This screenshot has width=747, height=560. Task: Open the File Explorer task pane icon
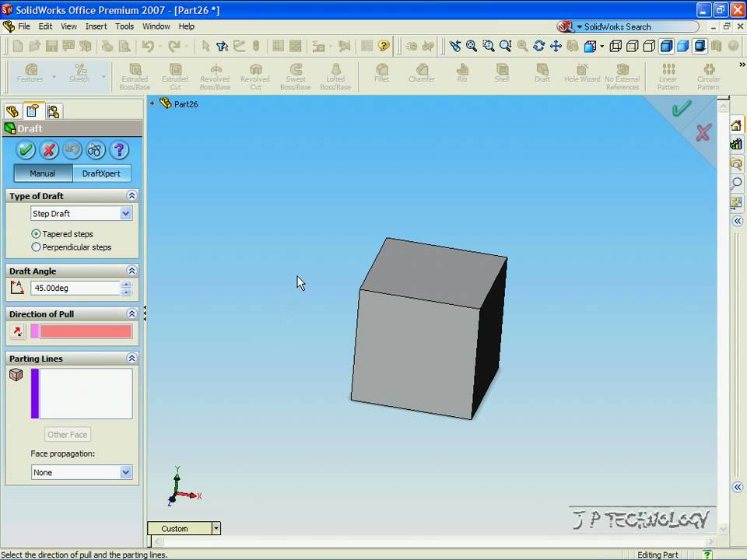tap(737, 163)
